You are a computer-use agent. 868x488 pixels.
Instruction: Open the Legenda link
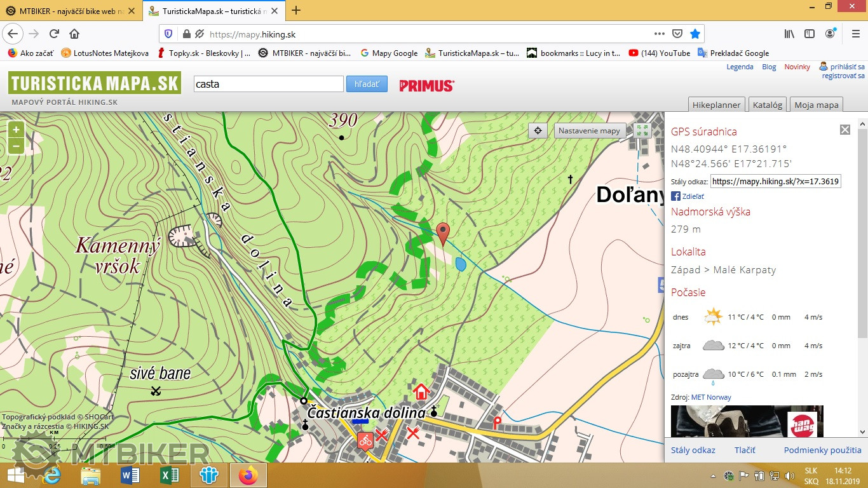click(740, 67)
